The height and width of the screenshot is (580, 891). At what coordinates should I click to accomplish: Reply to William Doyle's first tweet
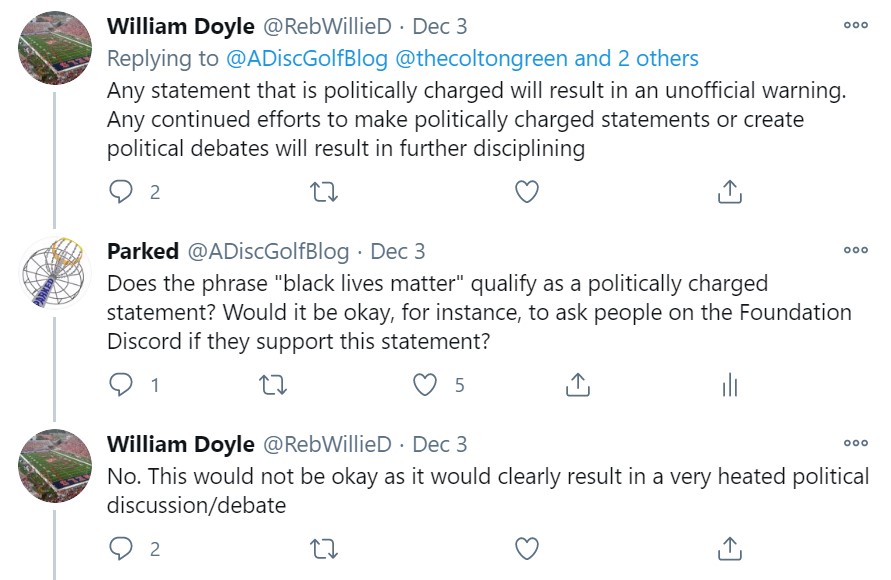click(x=121, y=192)
